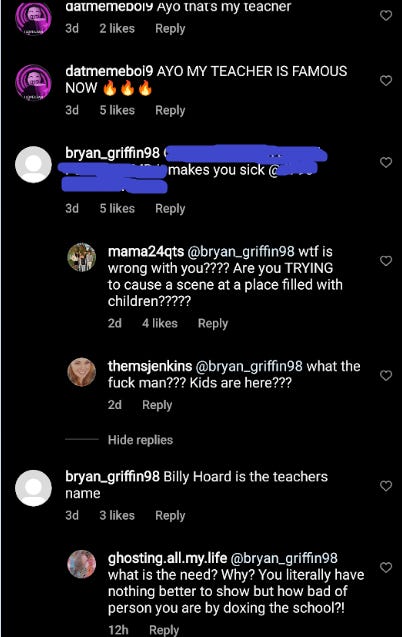Open the mama24qts username
Image resolution: width=402 pixels, height=637 pixels.
146,252
